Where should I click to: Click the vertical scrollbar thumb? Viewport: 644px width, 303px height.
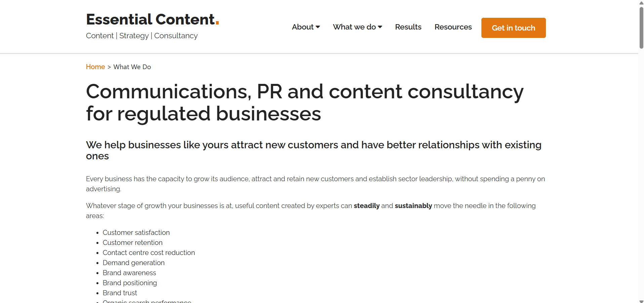tap(641, 28)
